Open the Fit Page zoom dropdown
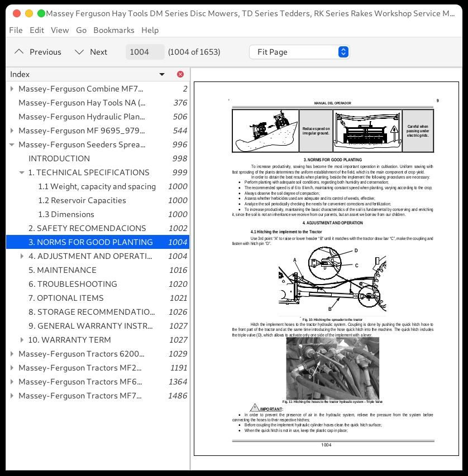 tap(299, 52)
